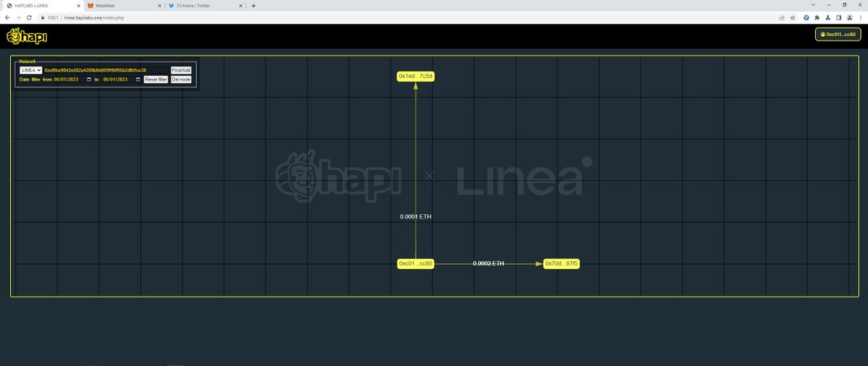Click the 0.0002 ETH edge label
This screenshot has height=366, width=868.
click(489, 264)
